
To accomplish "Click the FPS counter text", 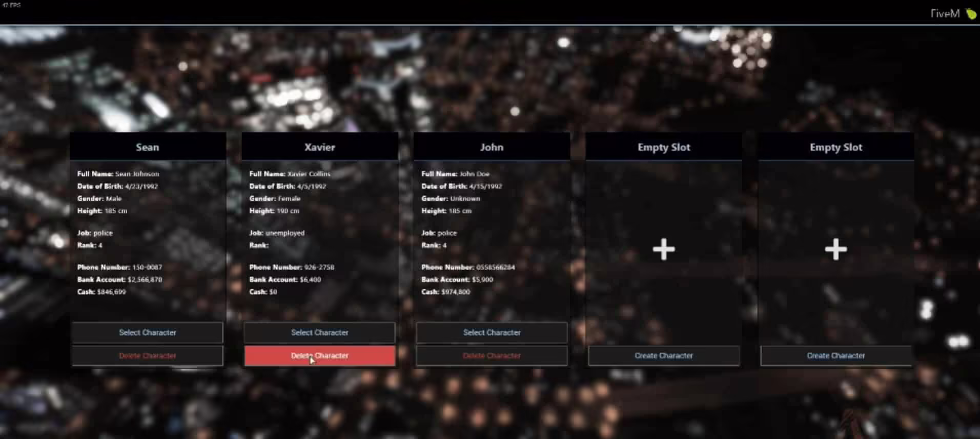I will 11,5.
